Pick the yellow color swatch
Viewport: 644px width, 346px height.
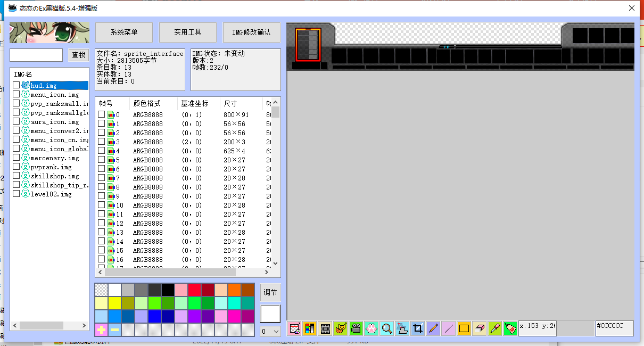pos(114,302)
